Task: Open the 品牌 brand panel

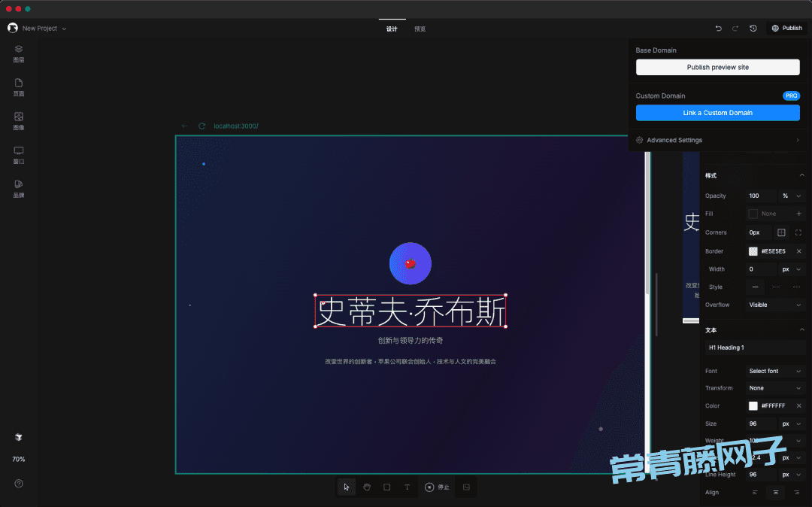Action: tap(19, 189)
